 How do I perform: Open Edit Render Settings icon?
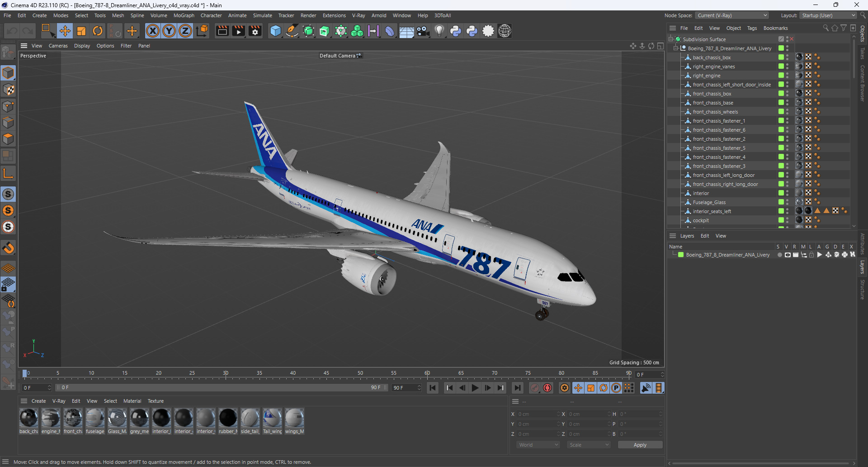(255, 31)
